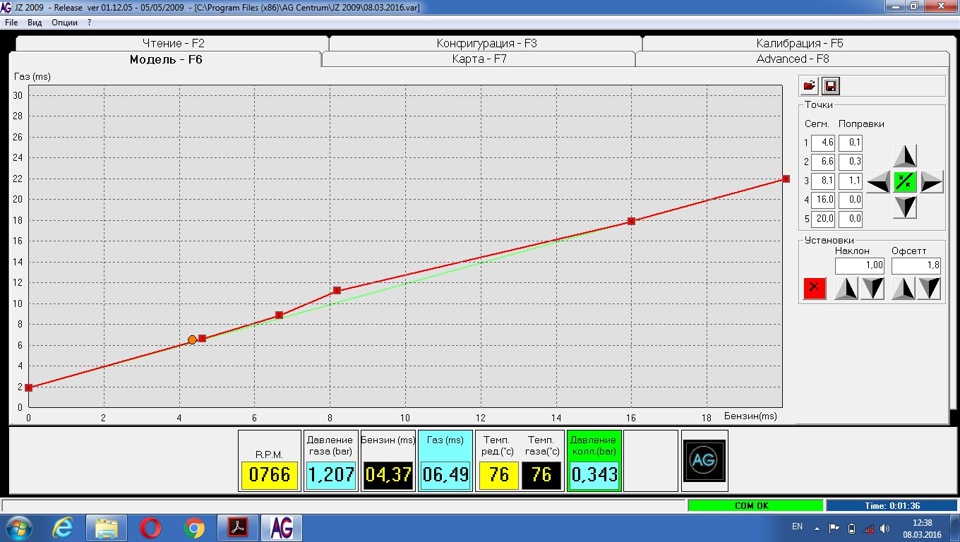The image size is (960, 542).
Task: Click correction field row 3 with 1,1
Action: pos(850,181)
